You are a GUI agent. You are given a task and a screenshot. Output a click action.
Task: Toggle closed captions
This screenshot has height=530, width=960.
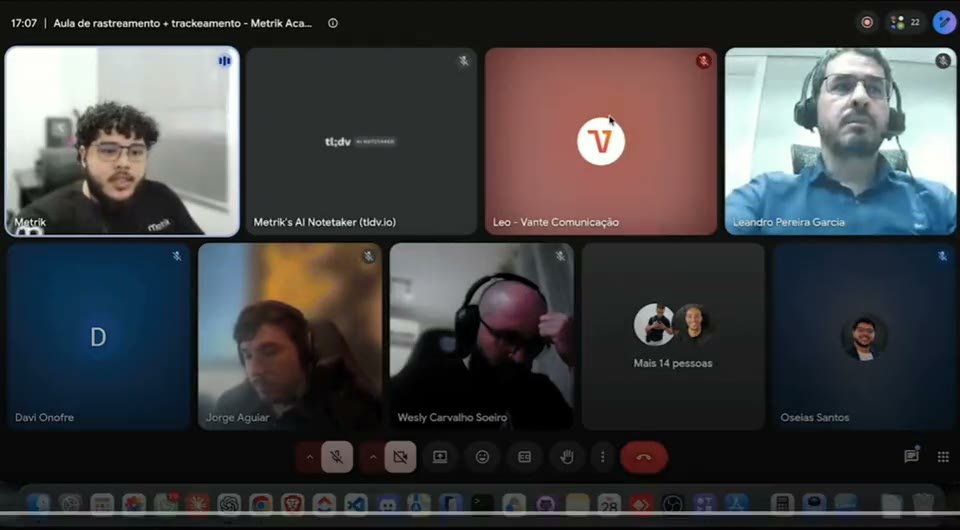click(525, 457)
